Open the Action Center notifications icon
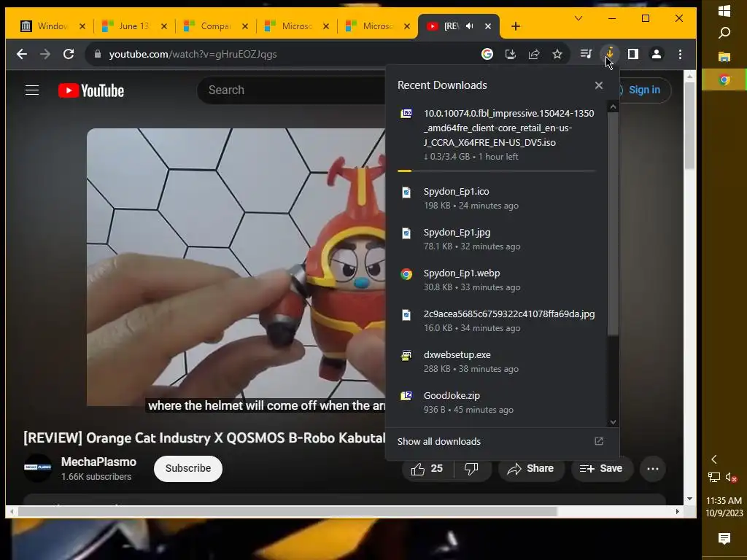Screen dimensions: 747x560 pyautogui.click(x=724, y=539)
